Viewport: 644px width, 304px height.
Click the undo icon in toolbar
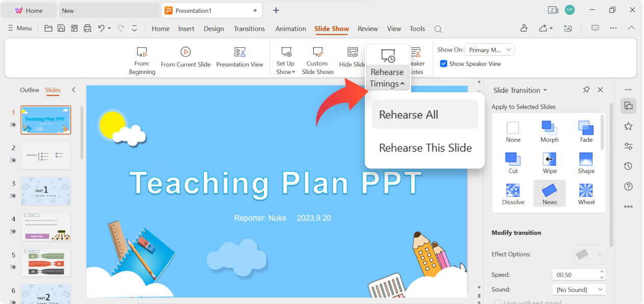101,29
